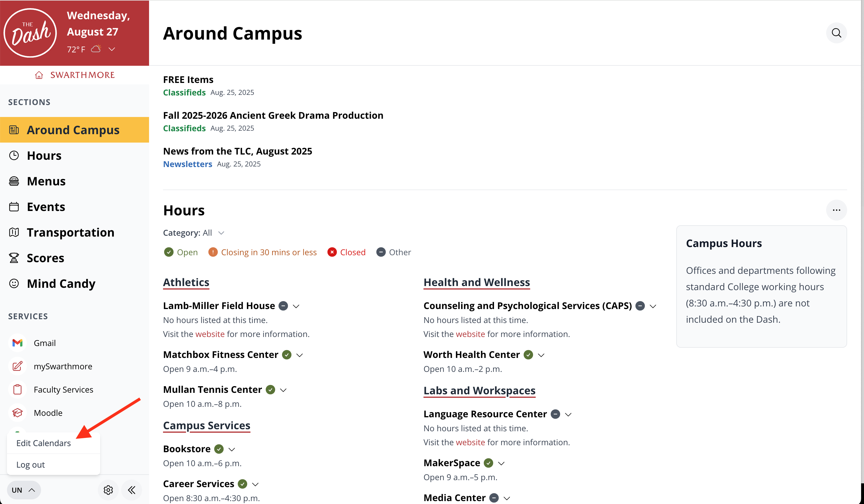Open Health and Wellness category link
The height and width of the screenshot is (504, 864).
(477, 282)
